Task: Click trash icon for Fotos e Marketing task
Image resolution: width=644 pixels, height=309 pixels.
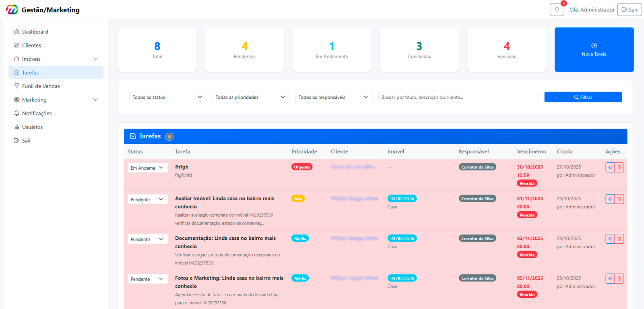Action: (x=619, y=278)
